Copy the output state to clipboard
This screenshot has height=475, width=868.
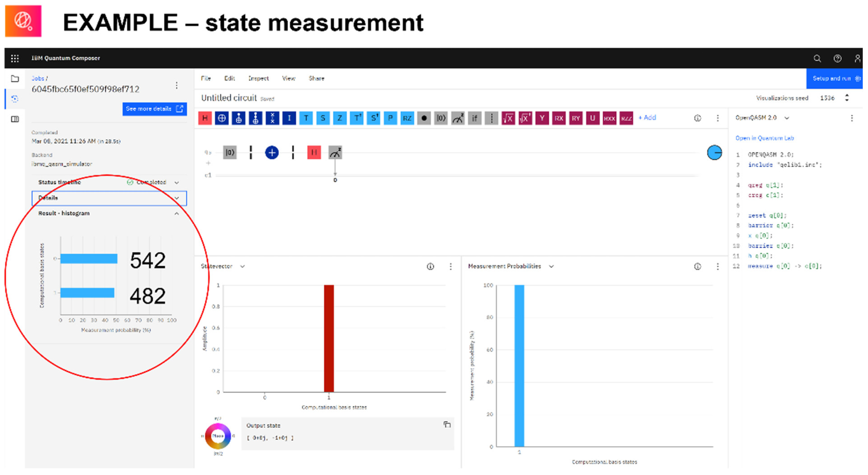447,425
